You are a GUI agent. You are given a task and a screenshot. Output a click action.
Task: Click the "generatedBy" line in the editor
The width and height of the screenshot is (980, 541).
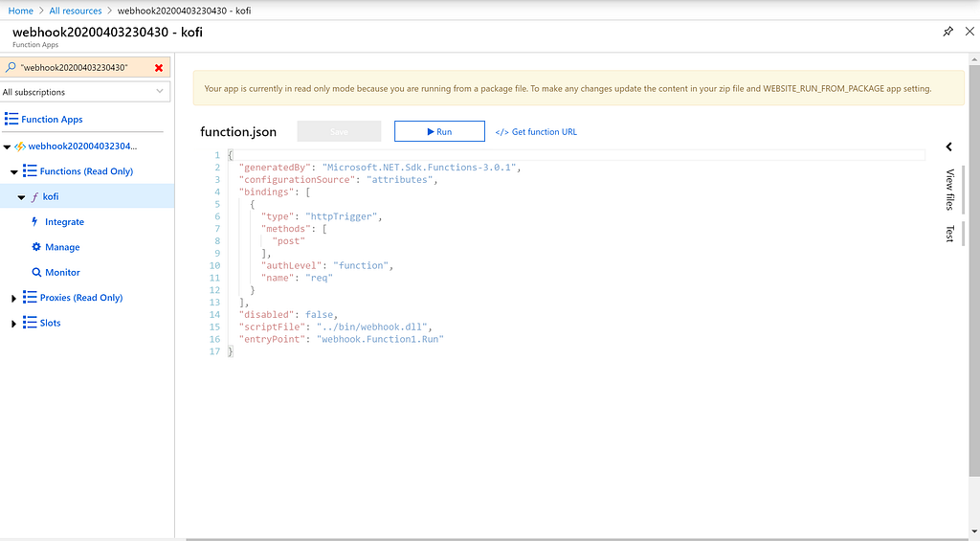(379, 167)
